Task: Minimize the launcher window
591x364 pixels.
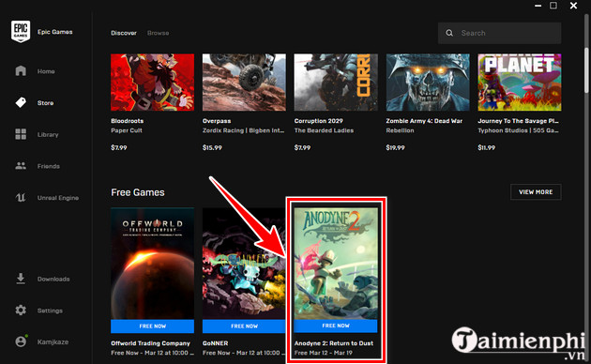Action: pyautogui.click(x=538, y=6)
